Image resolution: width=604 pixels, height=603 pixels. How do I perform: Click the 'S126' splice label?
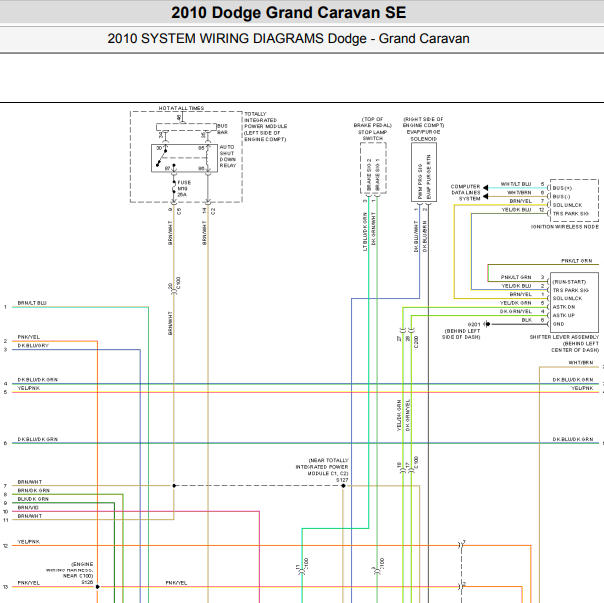coord(87,582)
